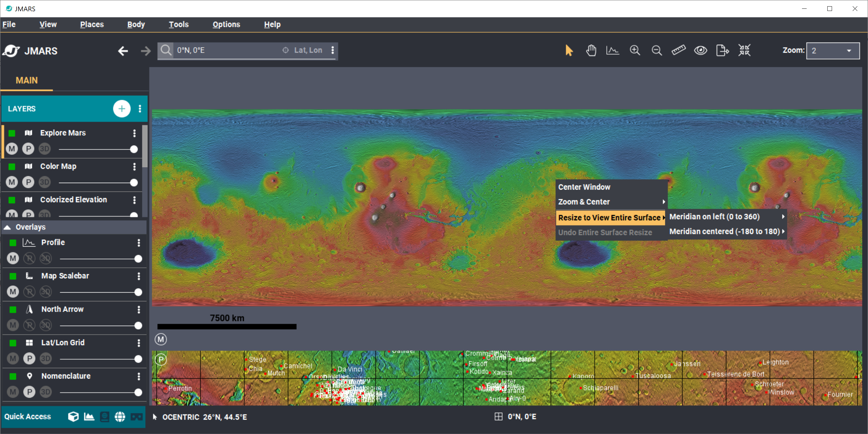Open the Places menu

coord(92,24)
